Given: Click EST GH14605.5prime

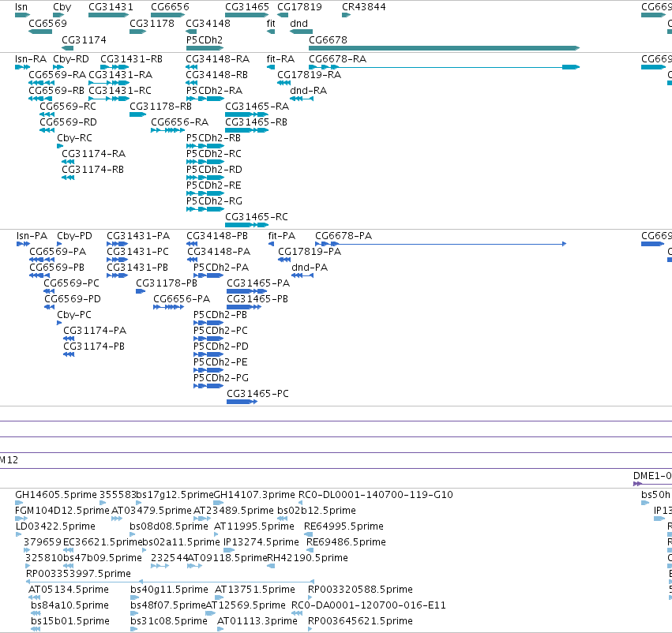Looking at the screenshot, I should [x=56, y=495].
